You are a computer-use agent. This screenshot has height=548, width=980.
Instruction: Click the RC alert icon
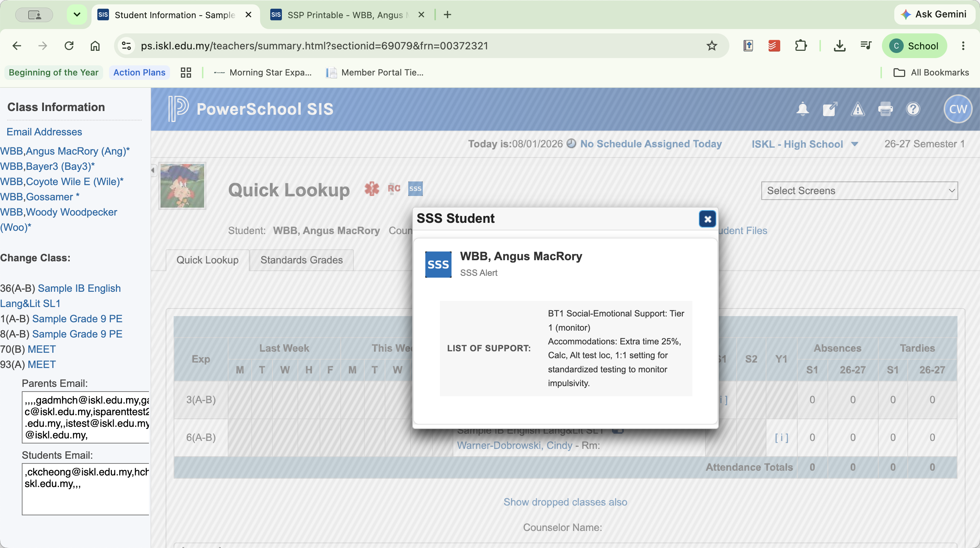point(394,188)
